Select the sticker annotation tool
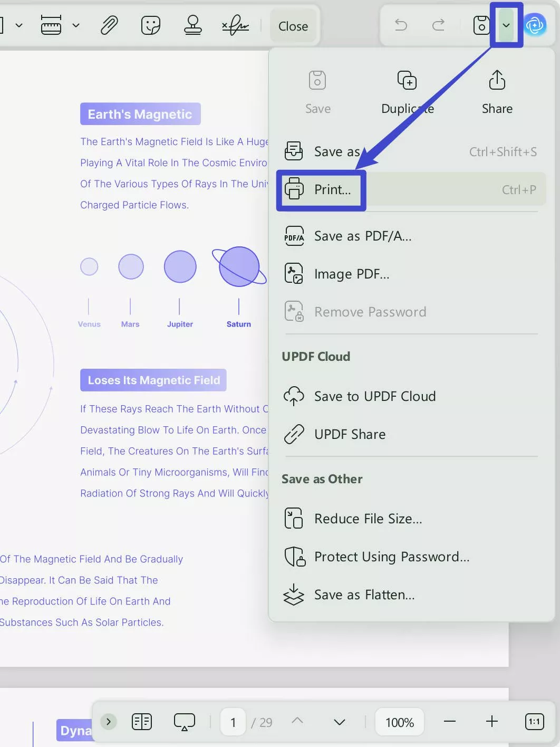560x747 pixels. 151,25
